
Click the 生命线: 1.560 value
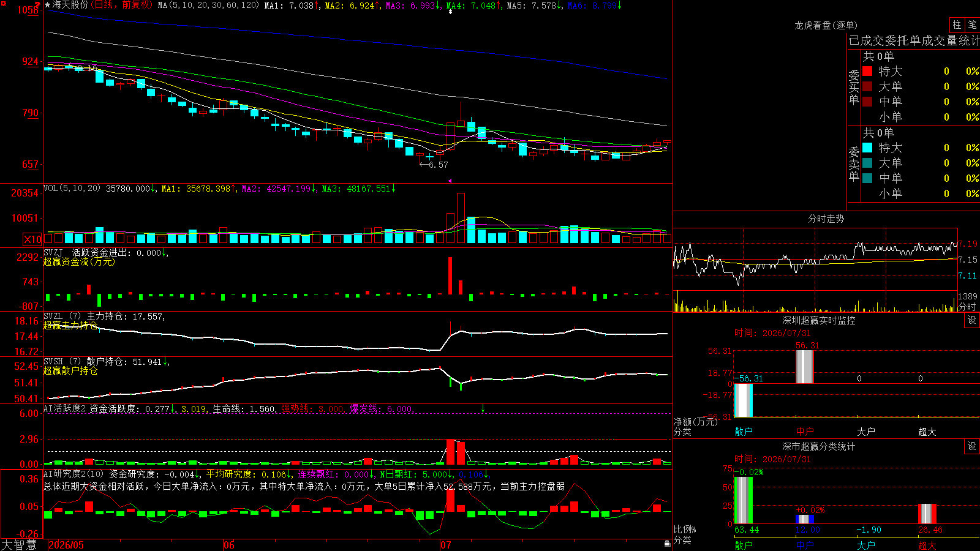(244, 409)
